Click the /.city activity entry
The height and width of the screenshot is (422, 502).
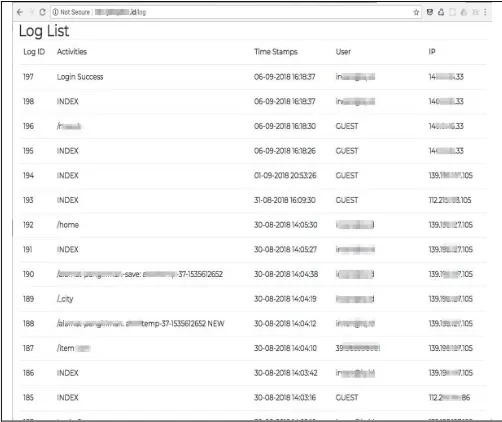(x=65, y=299)
